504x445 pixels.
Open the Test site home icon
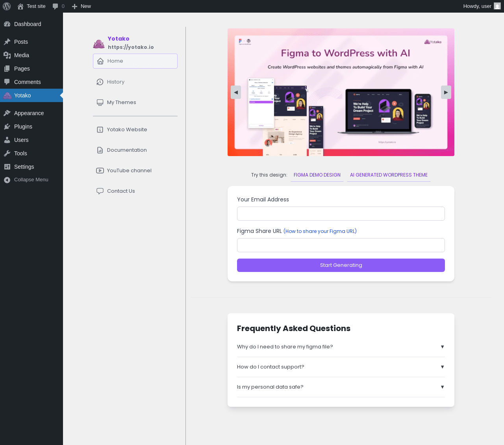coord(20,6)
